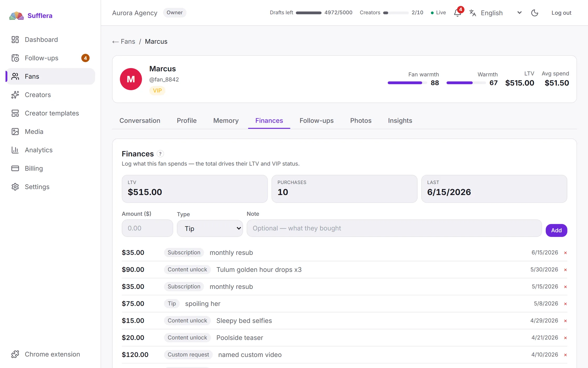Click the language translate icon
This screenshot has width=588, height=368.
pyautogui.click(x=473, y=13)
